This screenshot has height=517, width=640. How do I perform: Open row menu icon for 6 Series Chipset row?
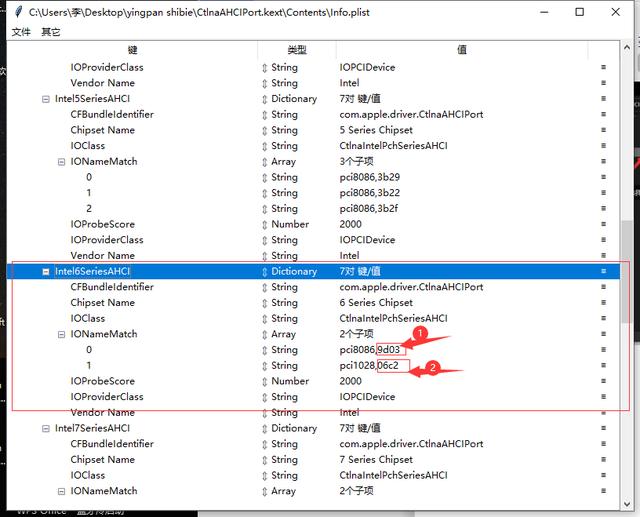click(x=603, y=302)
